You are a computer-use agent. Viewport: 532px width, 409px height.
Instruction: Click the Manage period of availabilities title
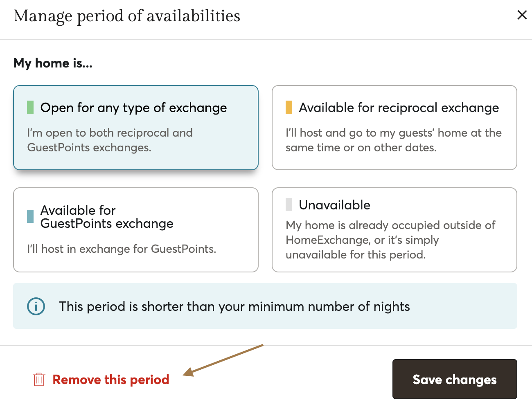(127, 16)
